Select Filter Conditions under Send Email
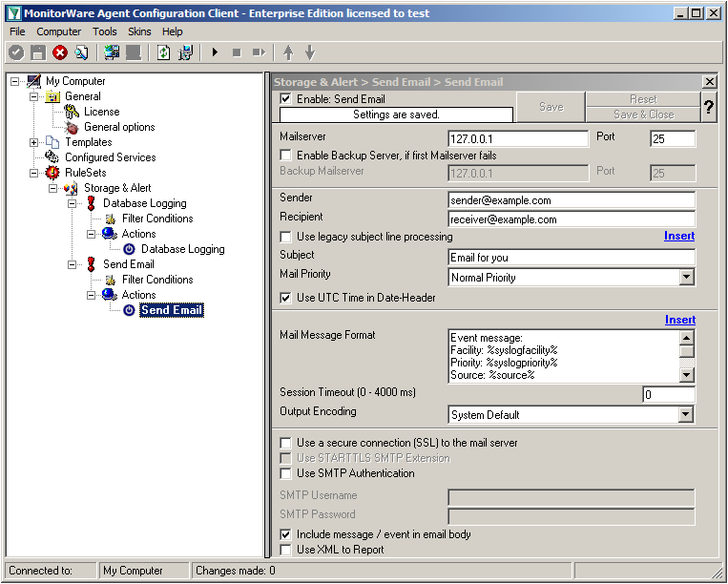 157,280
